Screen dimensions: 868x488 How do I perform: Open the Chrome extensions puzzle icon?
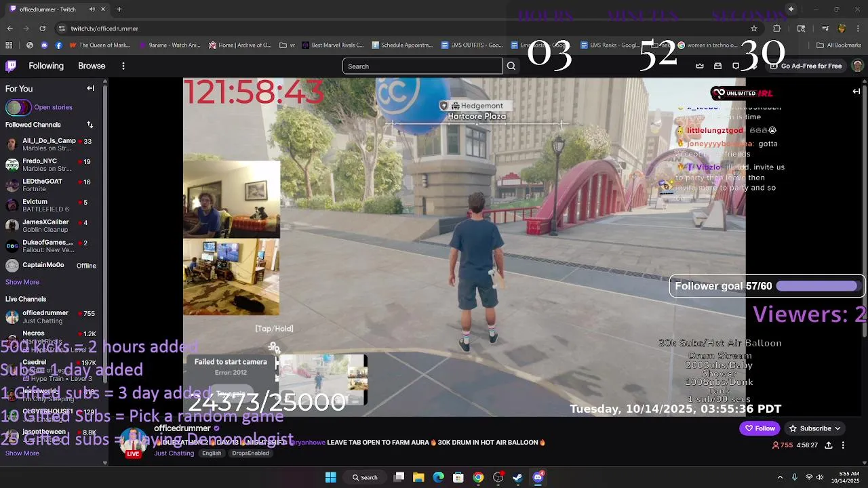776,28
